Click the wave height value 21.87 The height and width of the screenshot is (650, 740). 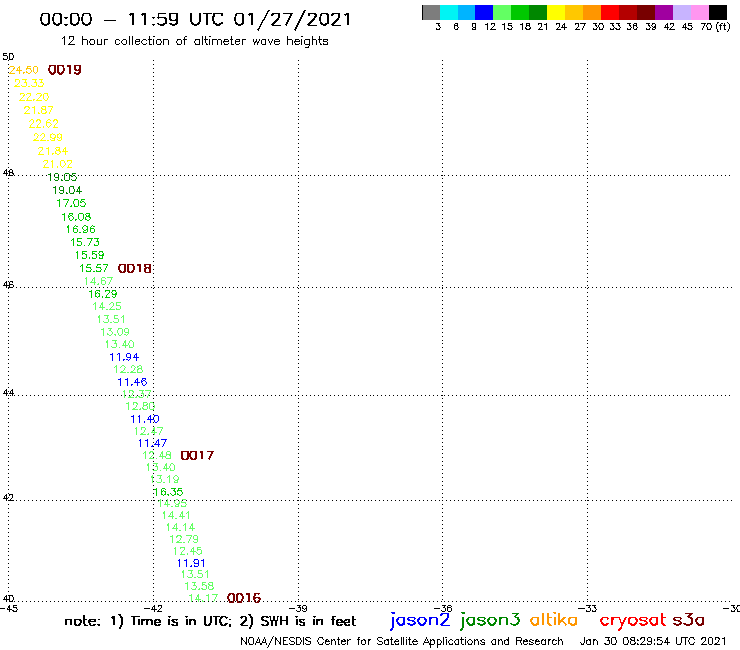pos(39,110)
